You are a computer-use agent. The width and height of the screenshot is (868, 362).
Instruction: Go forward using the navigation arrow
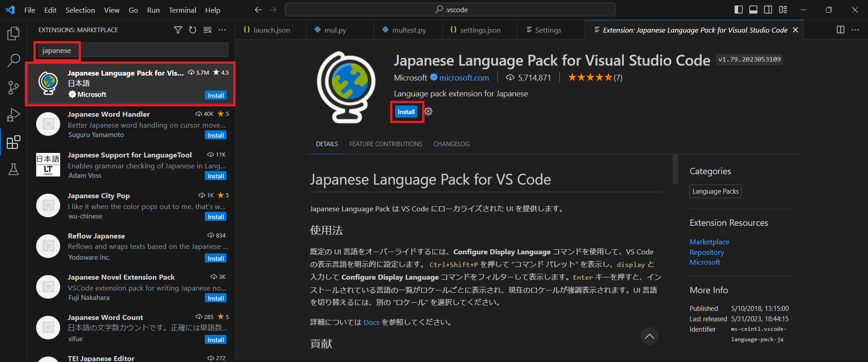[273, 10]
